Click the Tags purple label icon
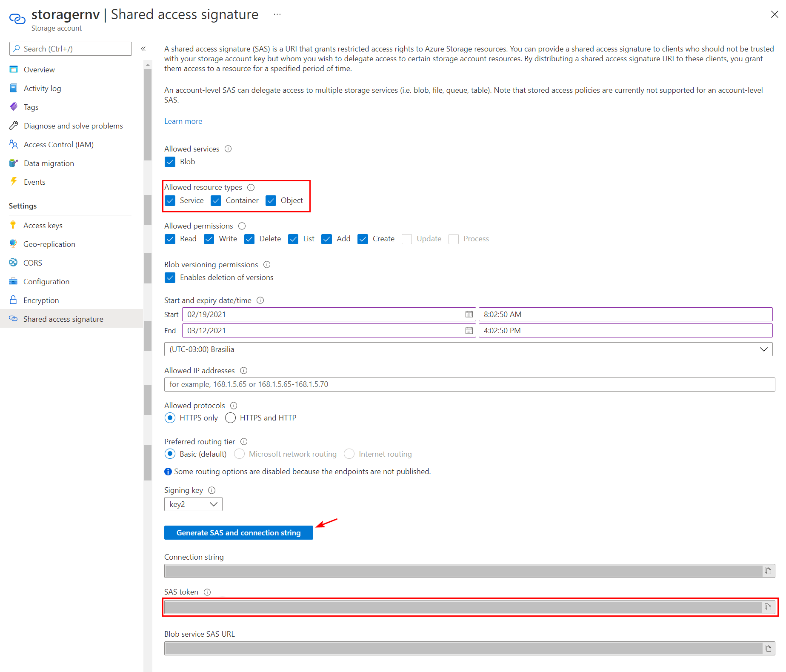 tap(14, 107)
